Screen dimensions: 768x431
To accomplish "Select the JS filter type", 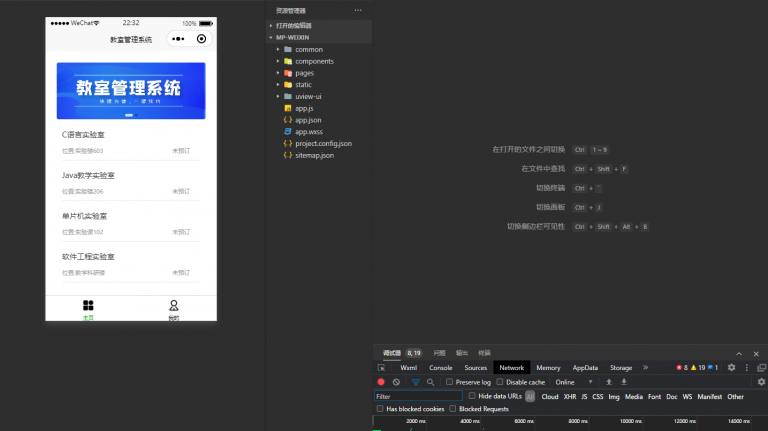I will (584, 397).
